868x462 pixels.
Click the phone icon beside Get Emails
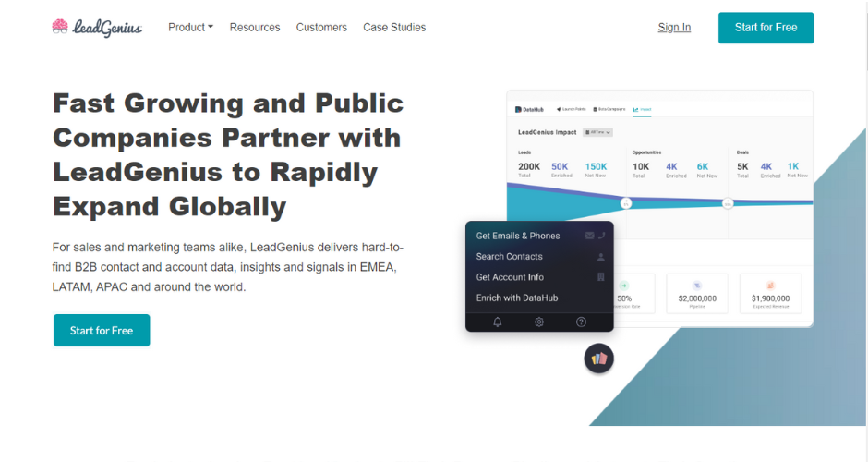[x=602, y=236]
